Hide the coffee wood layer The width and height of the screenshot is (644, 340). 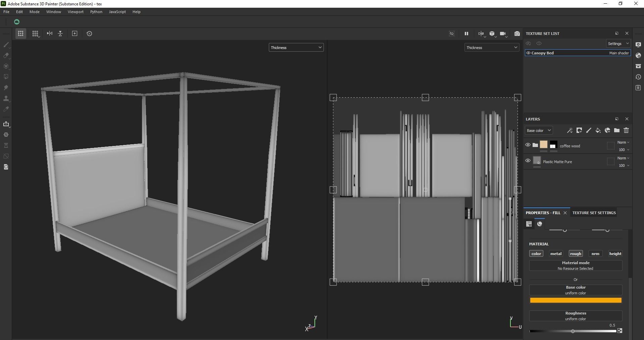point(528,145)
